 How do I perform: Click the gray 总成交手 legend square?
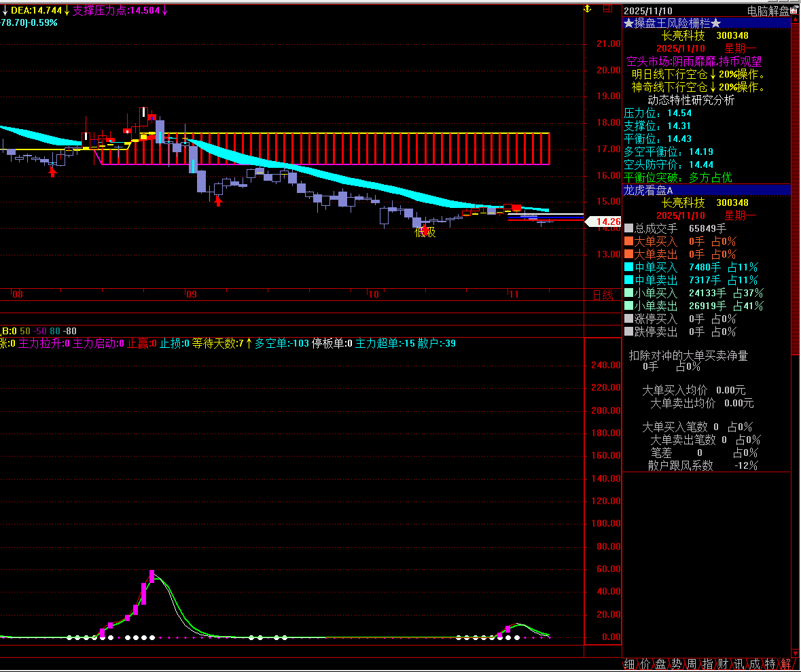point(628,228)
